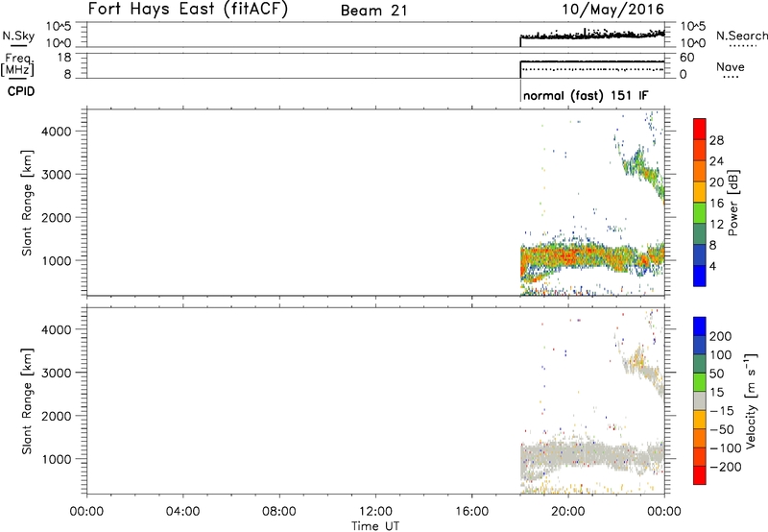
Task: Click the bright green Velocity segment between 15 and 50
Action: point(700,382)
